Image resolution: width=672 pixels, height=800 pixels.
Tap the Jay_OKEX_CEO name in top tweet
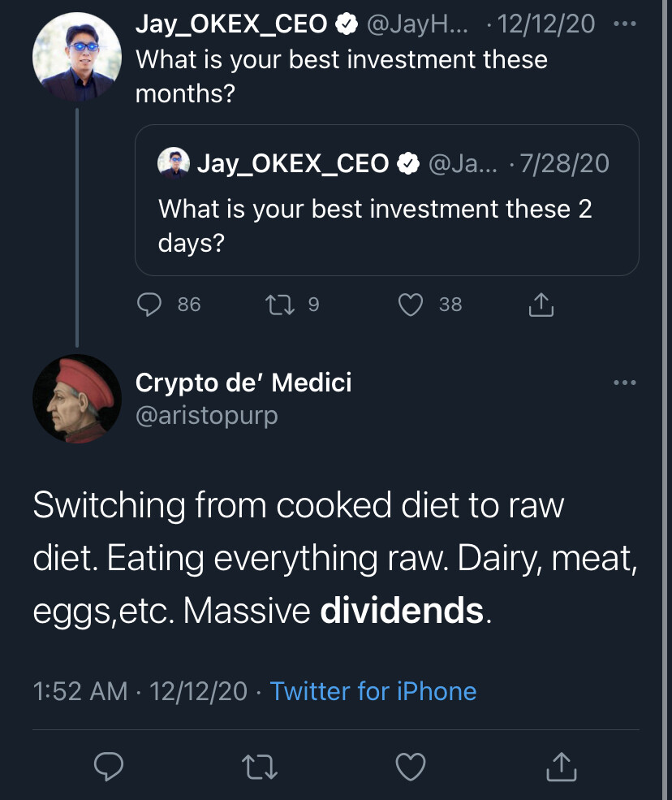[231, 24]
